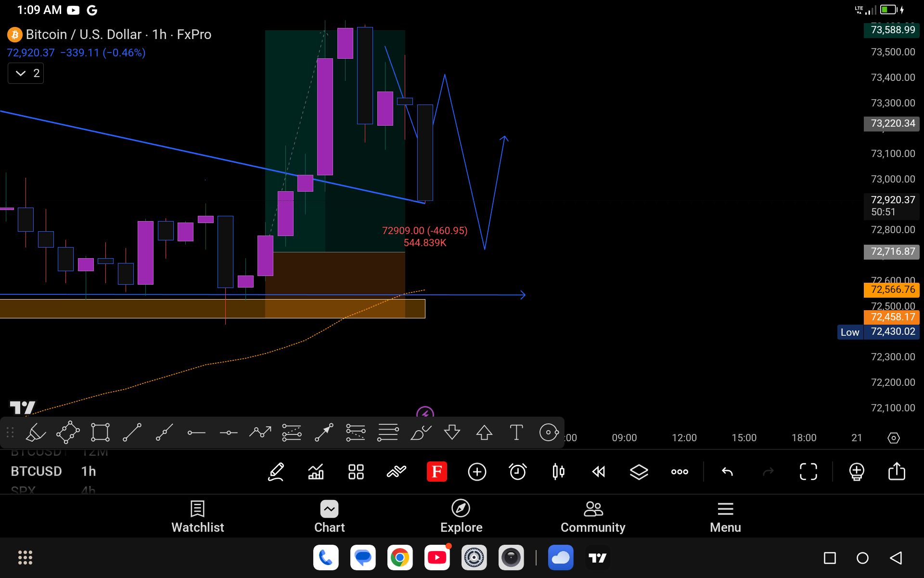The width and height of the screenshot is (924, 578).
Task: Toggle the red F indicator button
Action: pyautogui.click(x=436, y=472)
